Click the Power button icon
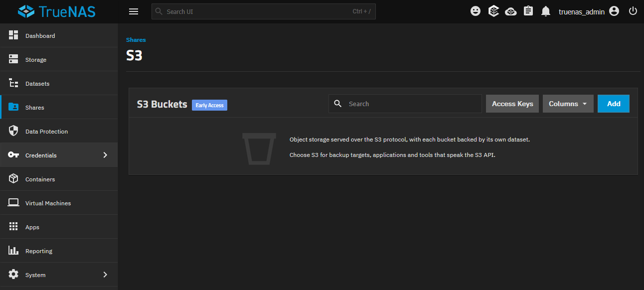The image size is (644, 290). [x=633, y=11]
